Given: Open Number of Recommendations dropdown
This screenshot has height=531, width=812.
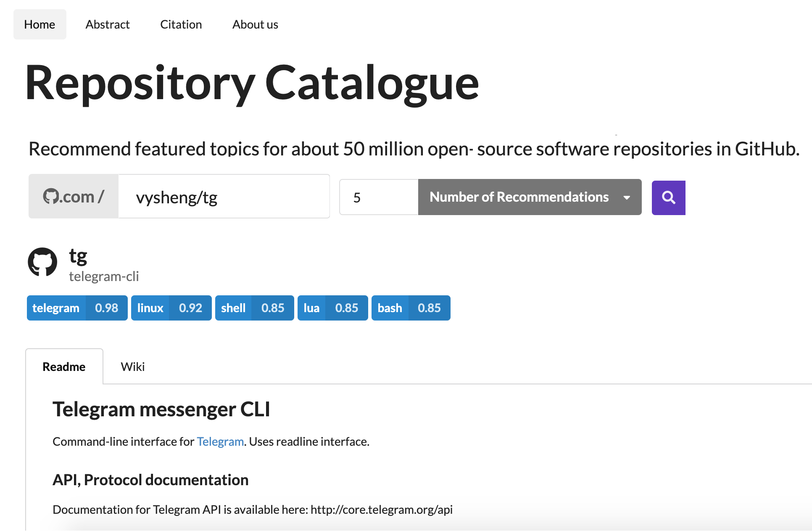Looking at the screenshot, I should (x=519, y=197).
